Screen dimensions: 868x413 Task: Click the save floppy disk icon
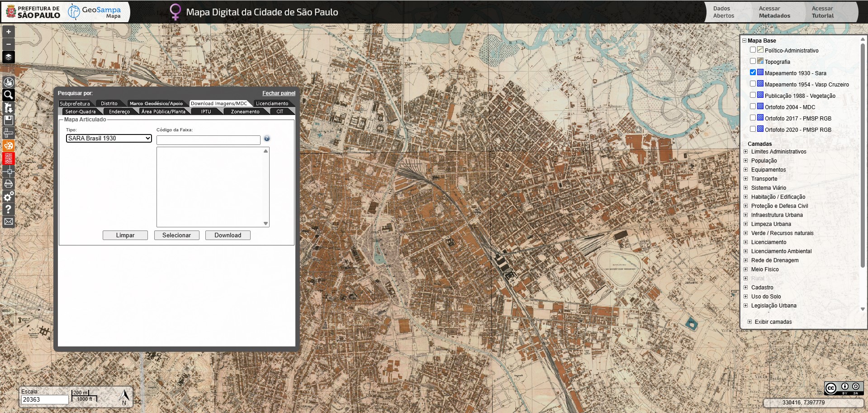[x=9, y=120]
